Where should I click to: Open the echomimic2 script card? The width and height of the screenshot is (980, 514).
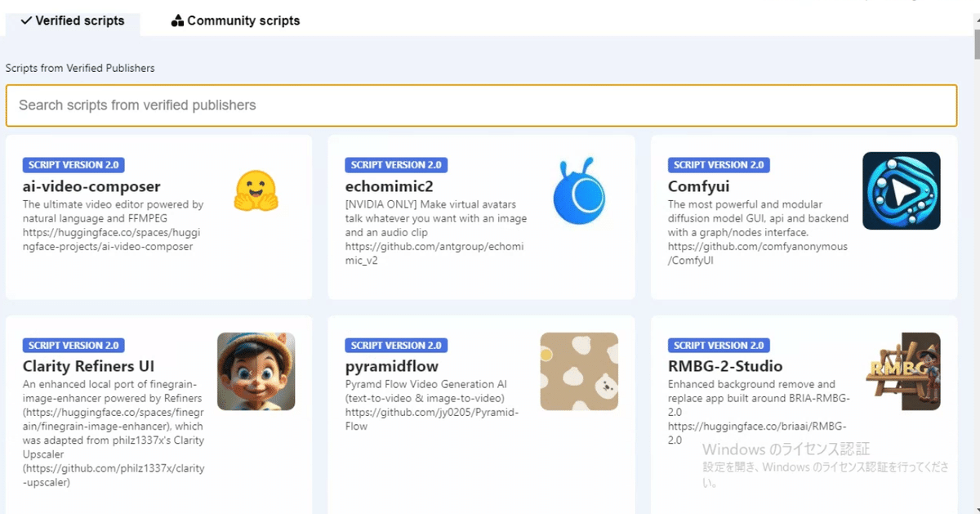(480, 217)
